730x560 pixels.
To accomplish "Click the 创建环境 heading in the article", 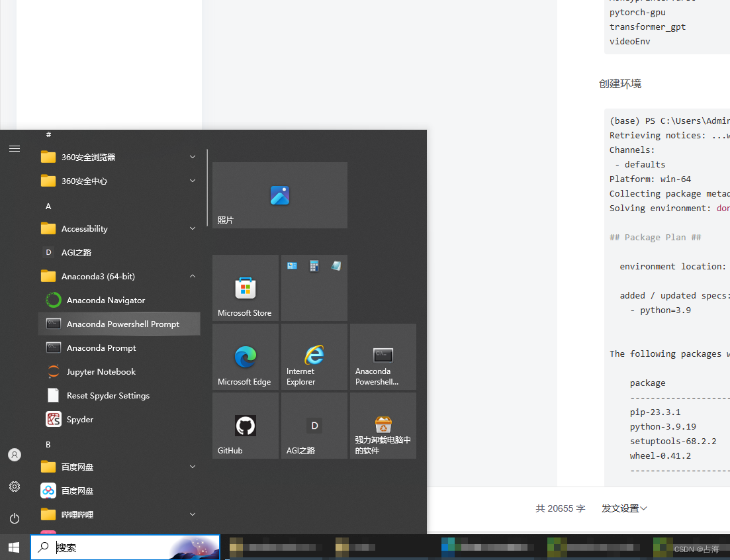I will click(x=620, y=84).
